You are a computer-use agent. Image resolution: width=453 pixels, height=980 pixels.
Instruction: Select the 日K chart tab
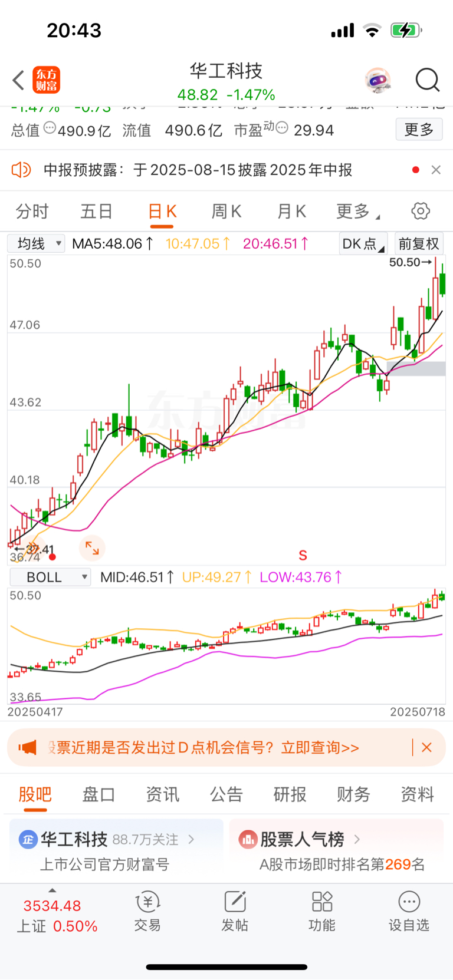(162, 211)
